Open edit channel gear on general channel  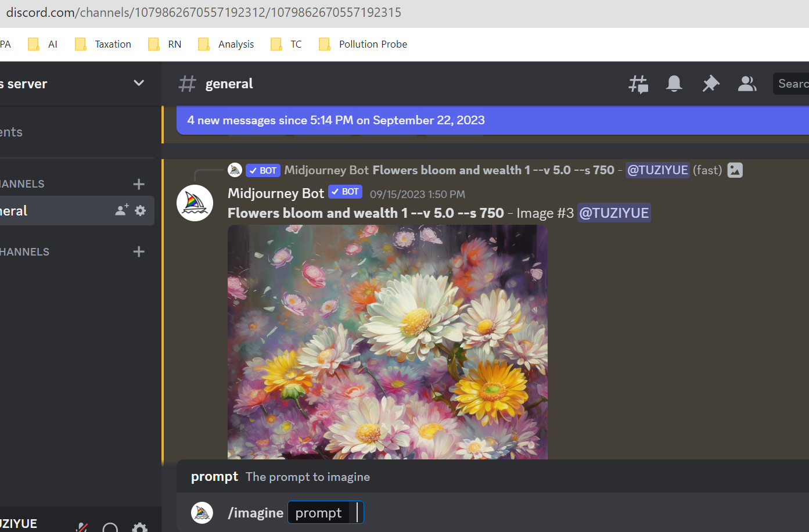(141, 210)
